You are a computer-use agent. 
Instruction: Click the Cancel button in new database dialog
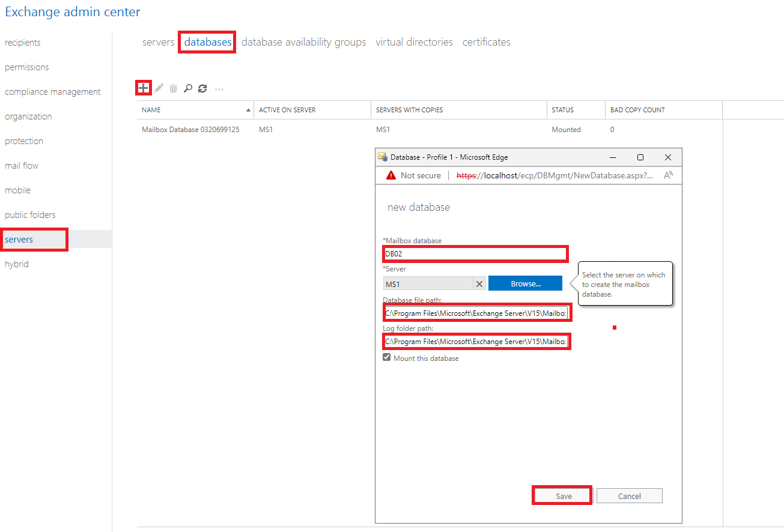pos(630,496)
